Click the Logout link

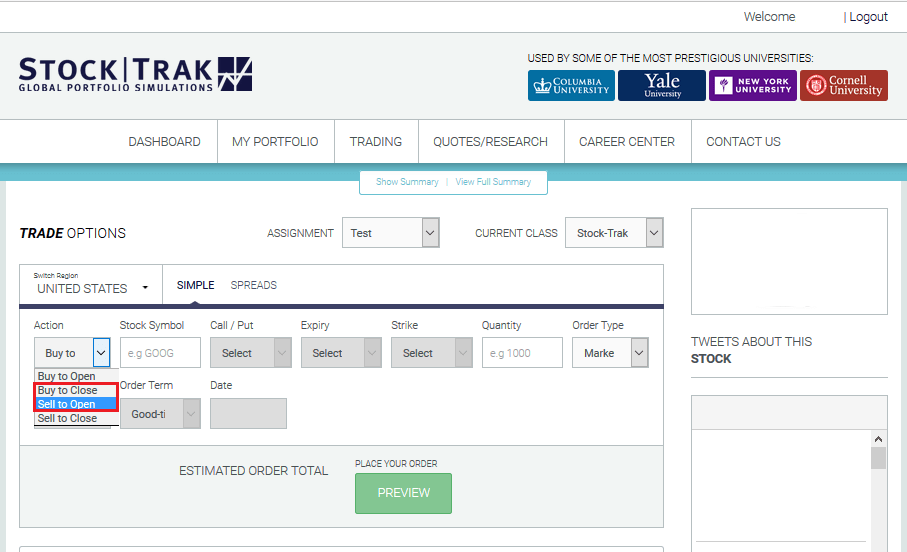click(x=868, y=17)
